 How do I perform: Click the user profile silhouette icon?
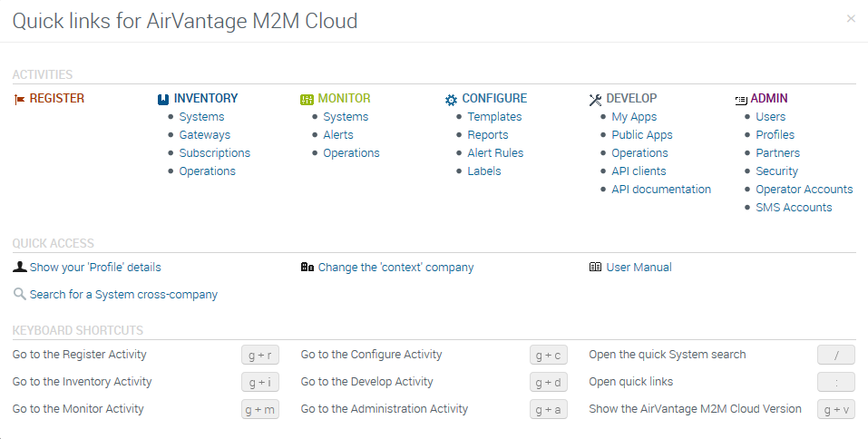tap(19, 267)
